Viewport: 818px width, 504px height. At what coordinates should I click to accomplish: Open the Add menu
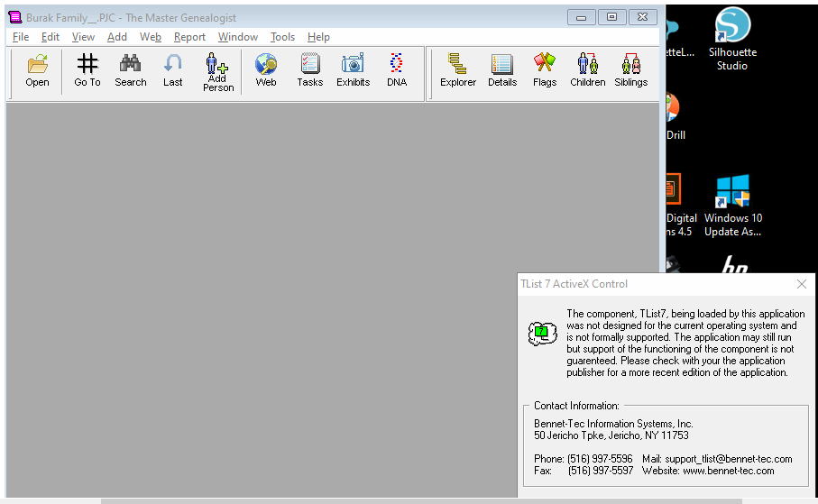tap(117, 37)
